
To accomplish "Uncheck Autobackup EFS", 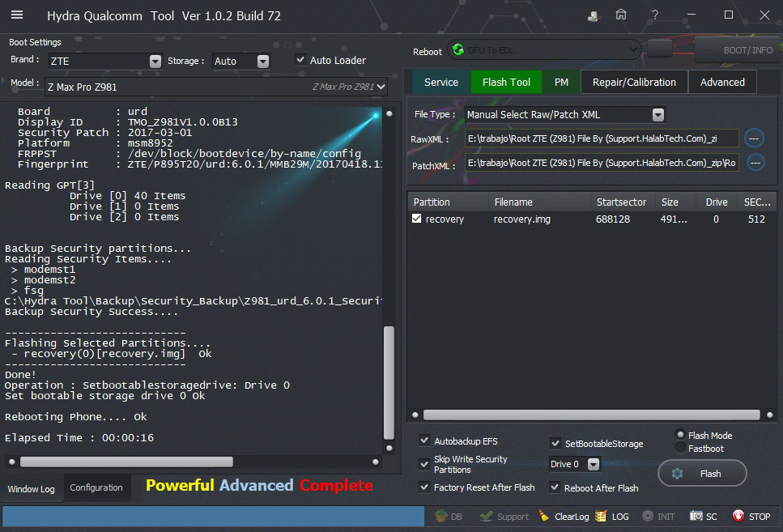I will coord(425,440).
